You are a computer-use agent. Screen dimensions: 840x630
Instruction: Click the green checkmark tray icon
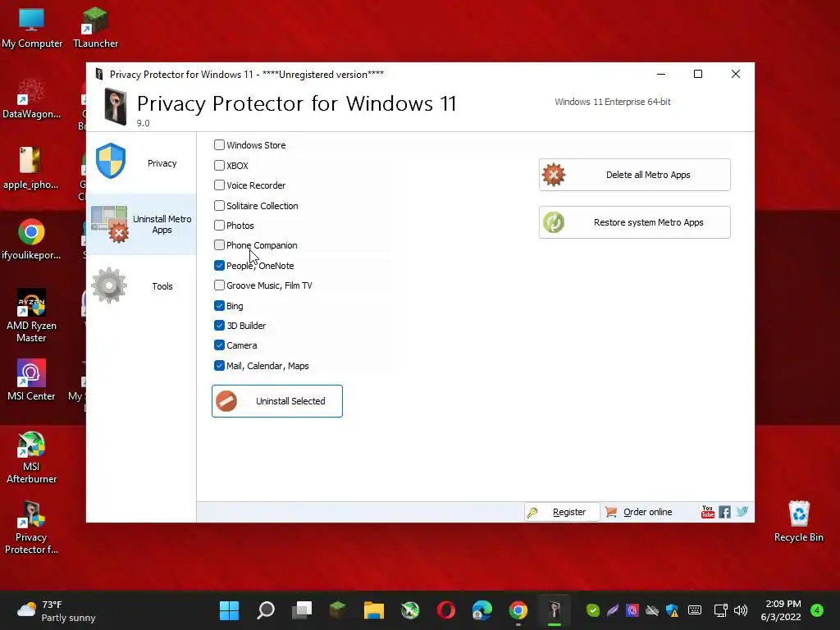(592, 610)
